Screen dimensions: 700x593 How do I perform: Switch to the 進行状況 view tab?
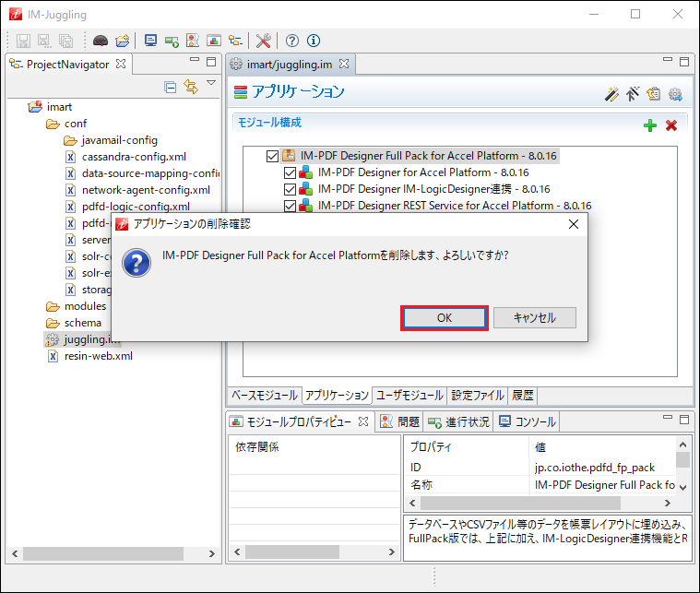tap(458, 421)
